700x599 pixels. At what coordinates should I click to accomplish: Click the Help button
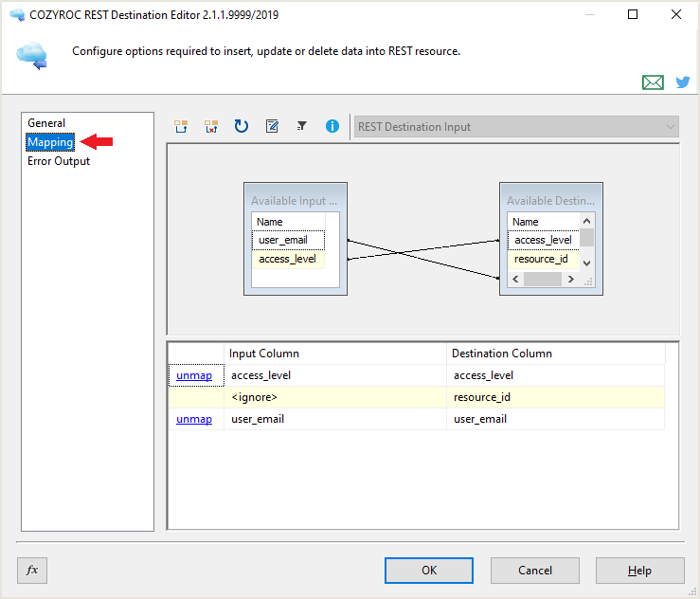[x=639, y=571]
